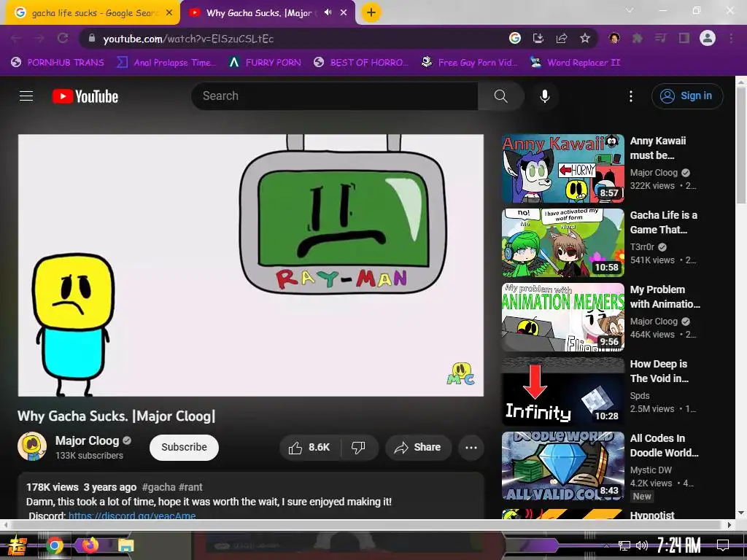Open more actions ellipsis under video

point(471,448)
